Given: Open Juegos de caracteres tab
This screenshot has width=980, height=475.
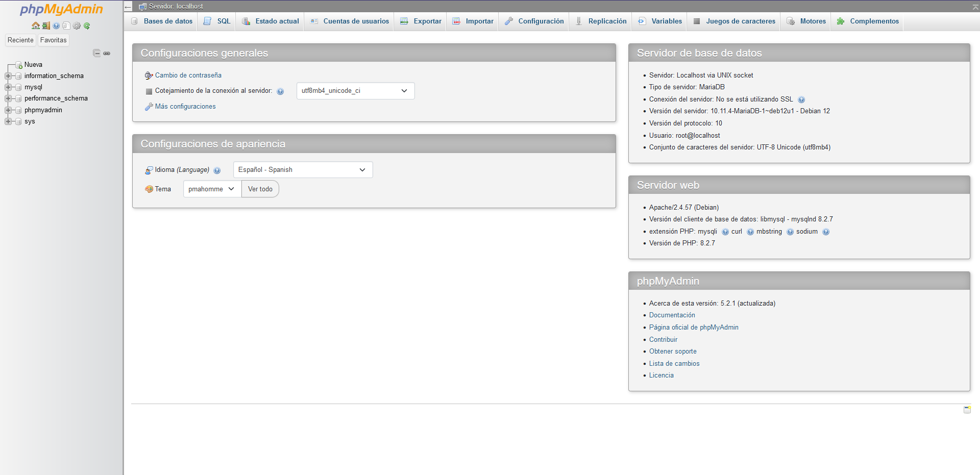Looking at the screenshot, I should coord(734,21).
